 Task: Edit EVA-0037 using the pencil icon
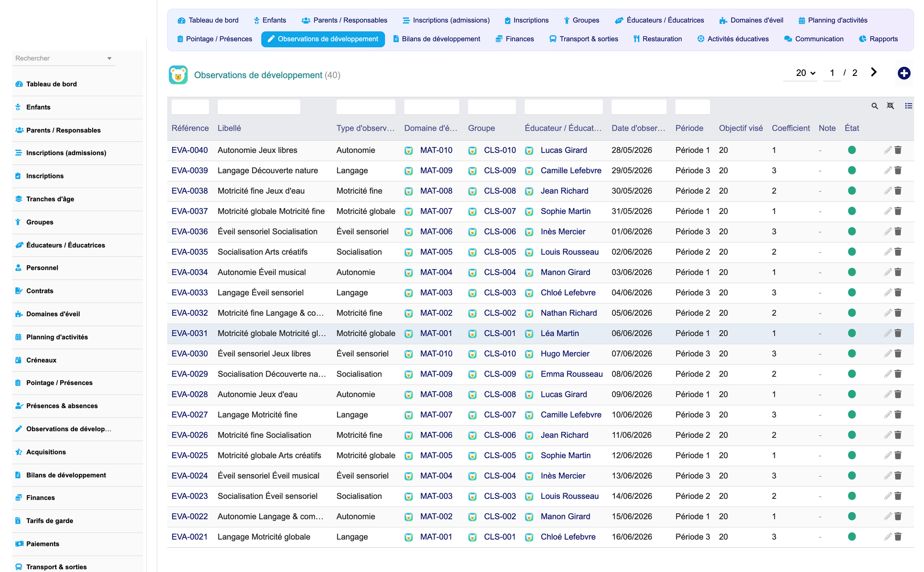point(887,211)
